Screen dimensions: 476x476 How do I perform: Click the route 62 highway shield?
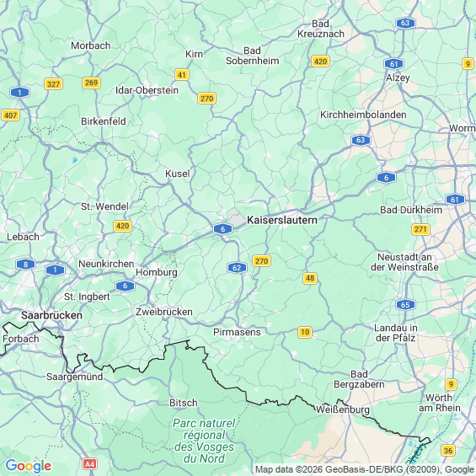tap(237, 268)
